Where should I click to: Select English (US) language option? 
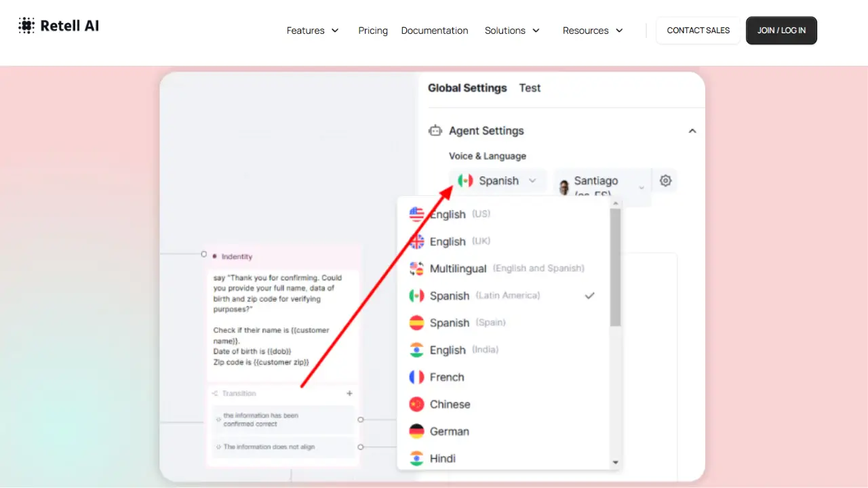coord(504,214)
